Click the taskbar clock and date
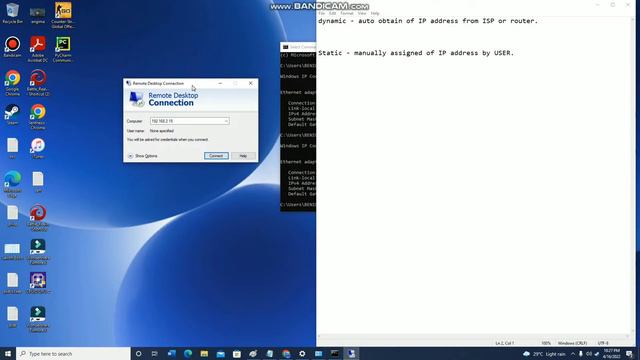 tap(611, 354)
